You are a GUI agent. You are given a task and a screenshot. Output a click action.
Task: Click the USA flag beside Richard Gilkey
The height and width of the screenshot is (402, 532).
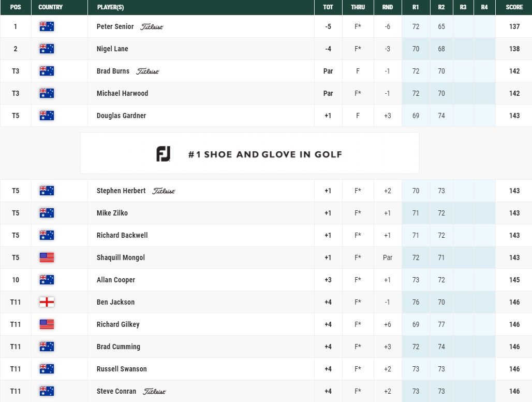[47, 324]
